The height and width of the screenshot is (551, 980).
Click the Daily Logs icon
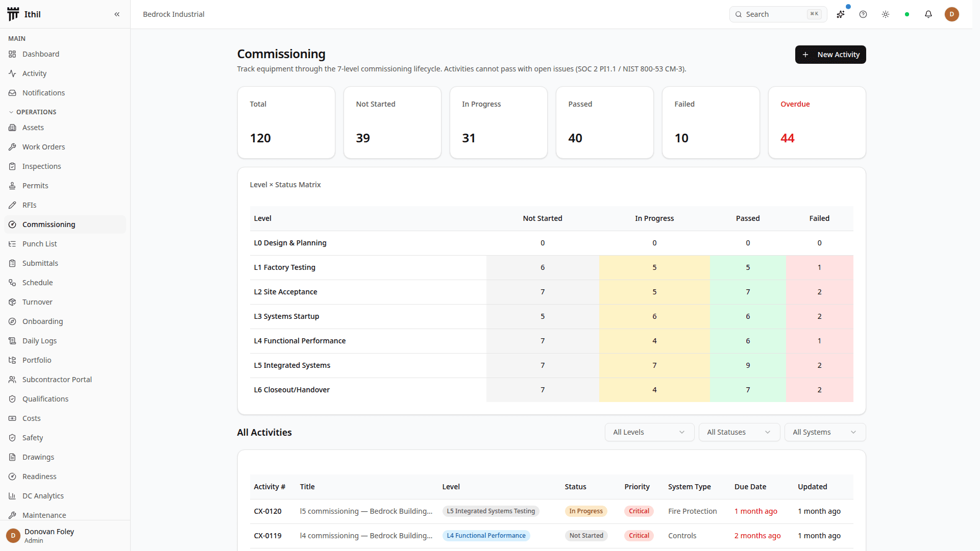12,341
